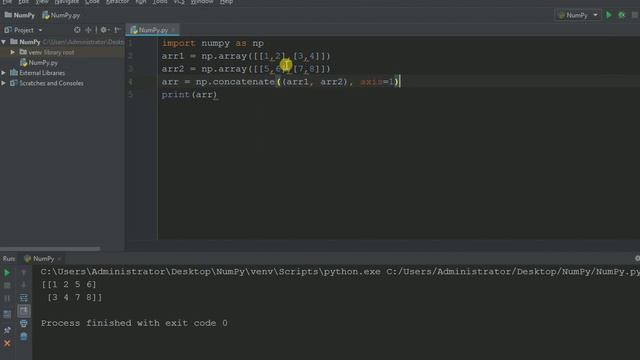Click the down stack trace arrow
This screenshot has height=360, width=640.
[24, 285]
